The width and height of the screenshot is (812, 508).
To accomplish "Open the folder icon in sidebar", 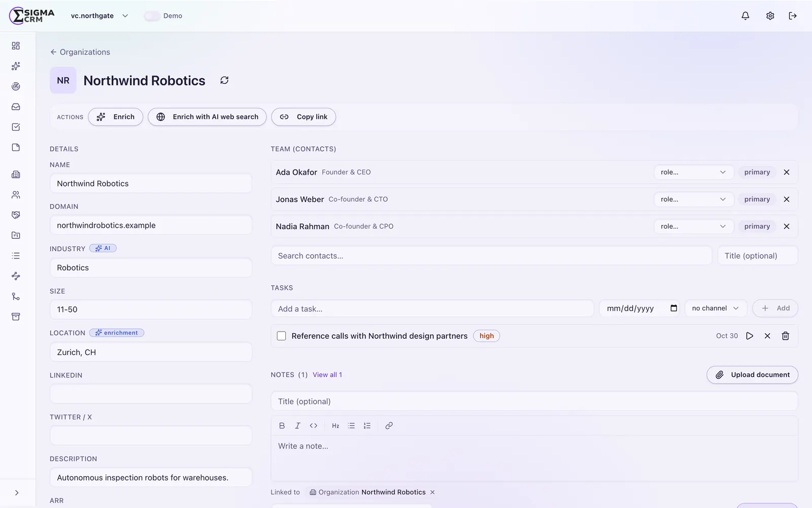I will [16, 235].
